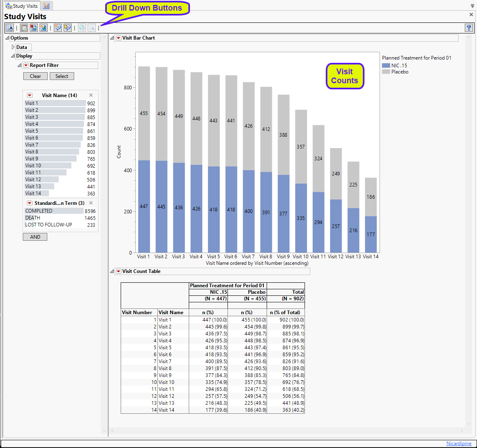Viewport: 477px width, 448px height.
Task: Select COMPLETED in the disposition term filter
Action: pyautogui.click(x=39, y=211)
